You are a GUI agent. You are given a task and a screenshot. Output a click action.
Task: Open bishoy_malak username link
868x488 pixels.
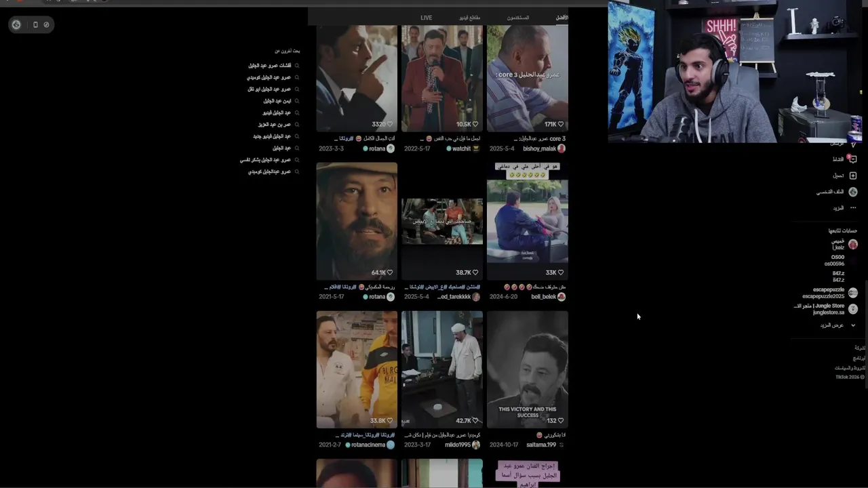point(539,148)
